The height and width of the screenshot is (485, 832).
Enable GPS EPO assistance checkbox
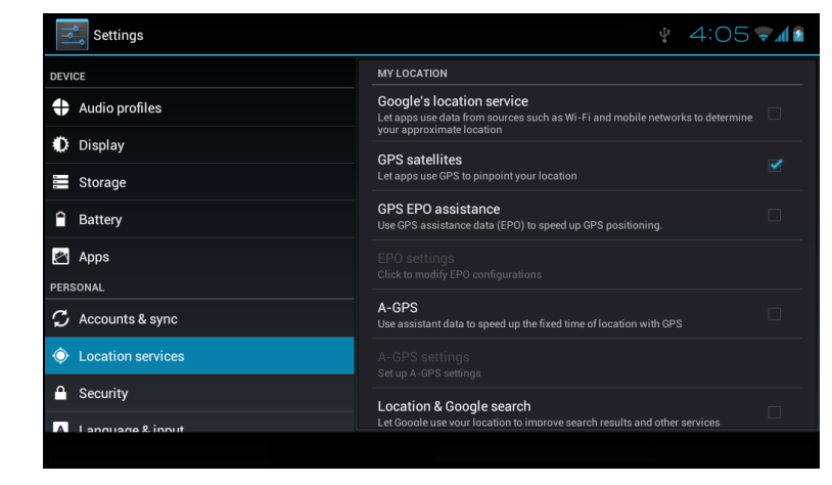coord(774,215)
